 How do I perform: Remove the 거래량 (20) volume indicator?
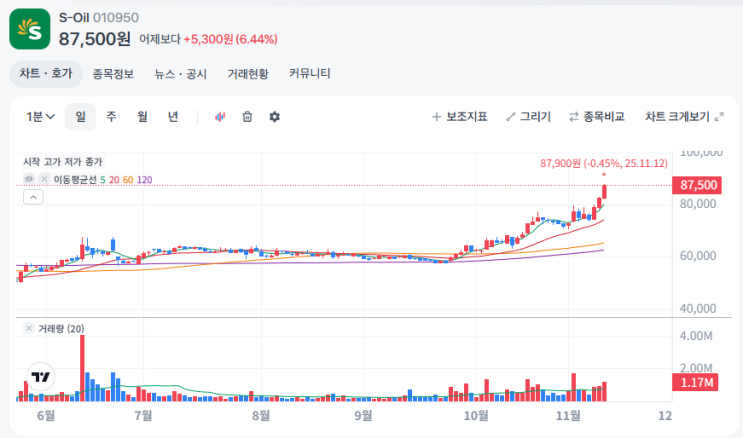pyautogui.click(x=29, y=328)
